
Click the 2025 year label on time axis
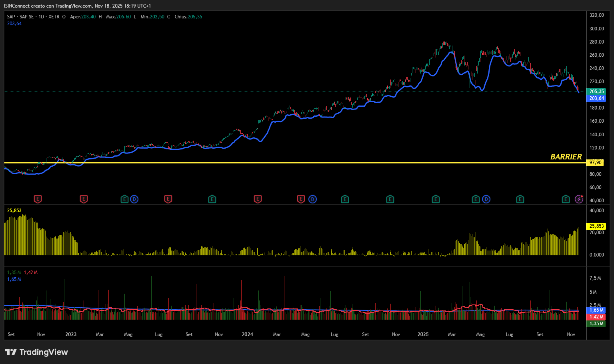(423, 334)
